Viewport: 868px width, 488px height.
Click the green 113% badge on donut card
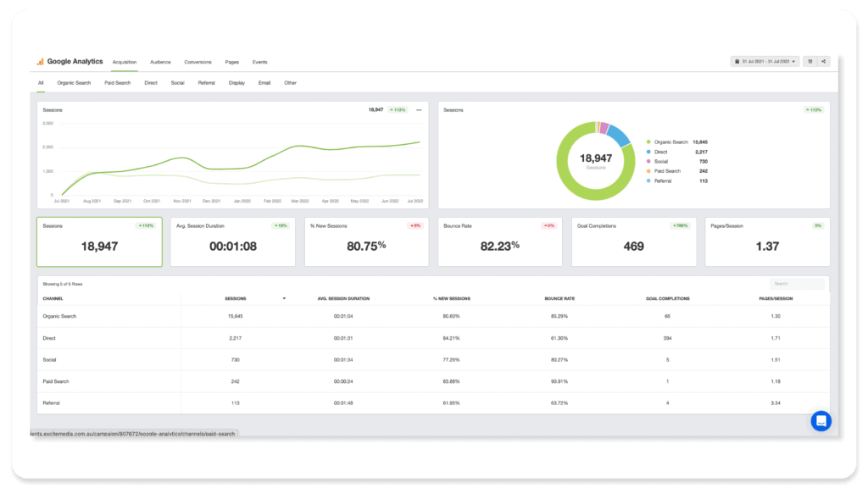(x=814, y=110)
